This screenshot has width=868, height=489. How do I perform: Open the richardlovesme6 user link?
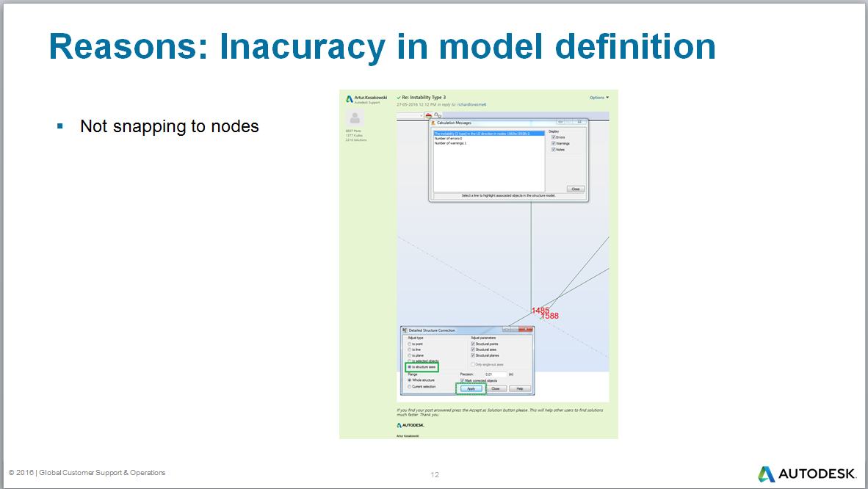[x=471, y=105]
